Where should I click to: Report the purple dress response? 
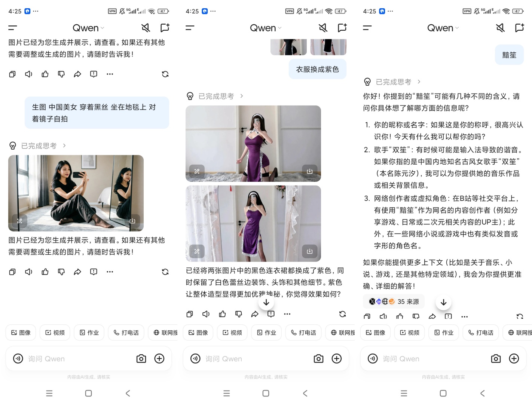tap(271, 314)
